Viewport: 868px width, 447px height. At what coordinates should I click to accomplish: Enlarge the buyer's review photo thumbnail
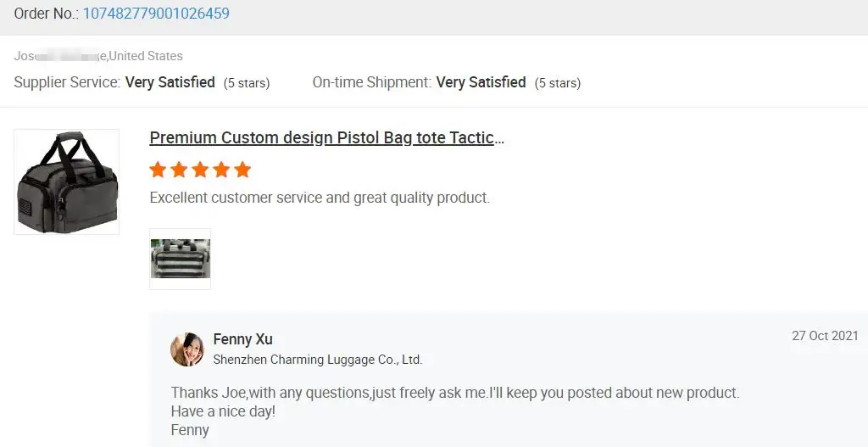point(180,259)
